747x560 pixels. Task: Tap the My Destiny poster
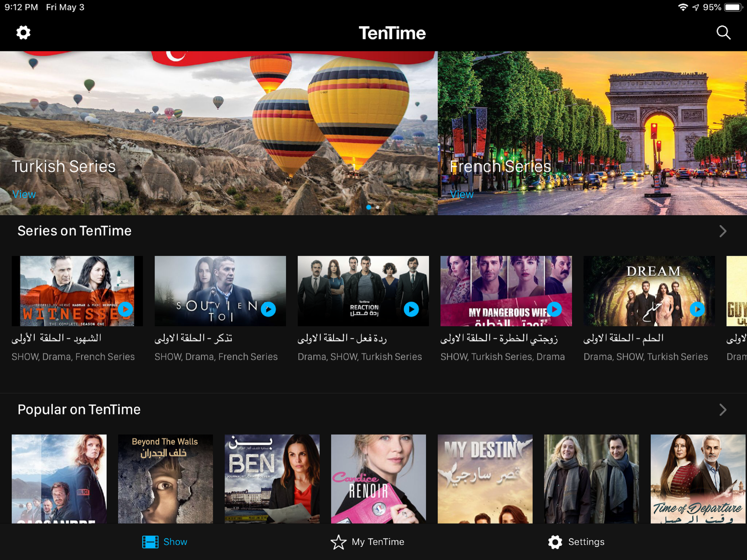pyautogui.click(x=485, y=479)
